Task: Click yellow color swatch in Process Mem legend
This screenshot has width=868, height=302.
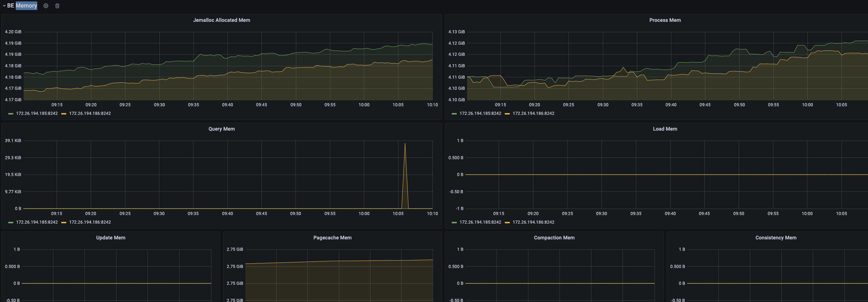Action: click(507, 114)
